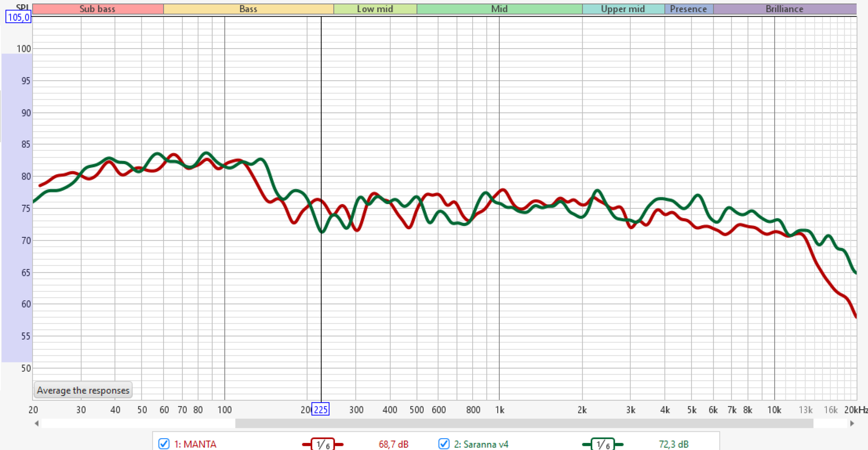Select the Brilliance band label
868x450 pixels.
(785, 9)
